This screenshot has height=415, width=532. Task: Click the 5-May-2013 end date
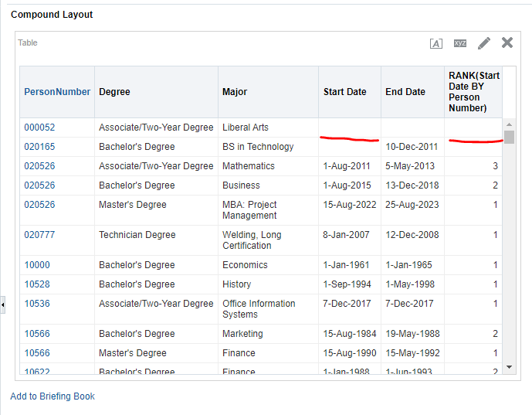(x=410, y=166)
